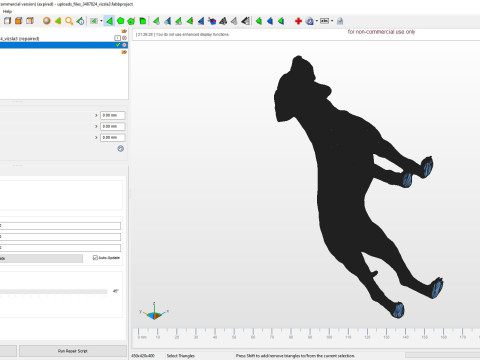The width and height of the screenshot is (480, 360).
Task: Click the second '0.00 mm' value field
Action: [x=113, y=126]
